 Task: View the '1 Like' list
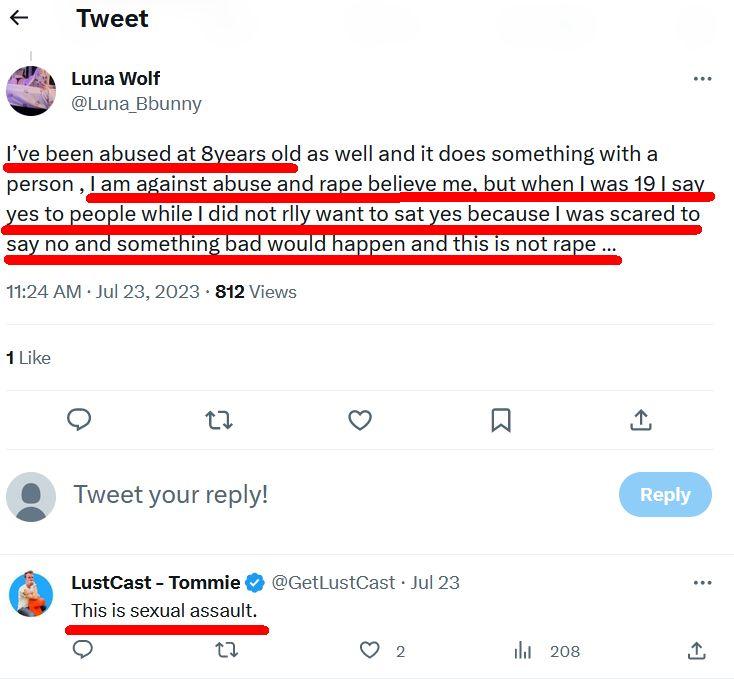click(28, 358)
